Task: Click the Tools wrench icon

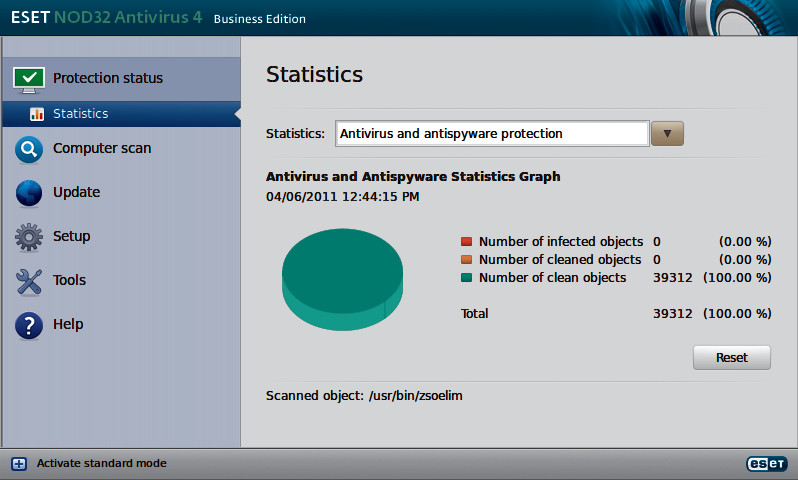Action: click(x=29, y=281)
